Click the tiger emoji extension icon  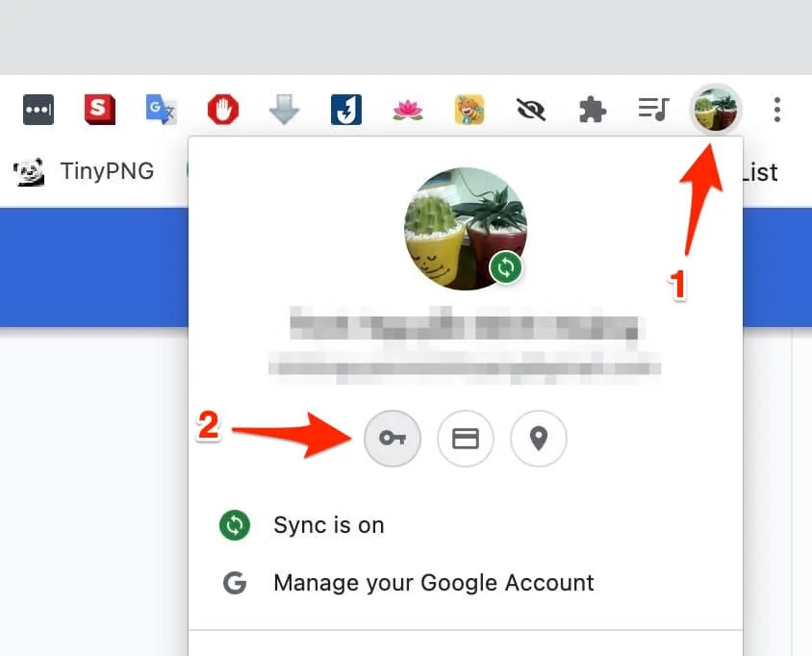point(469,109)
